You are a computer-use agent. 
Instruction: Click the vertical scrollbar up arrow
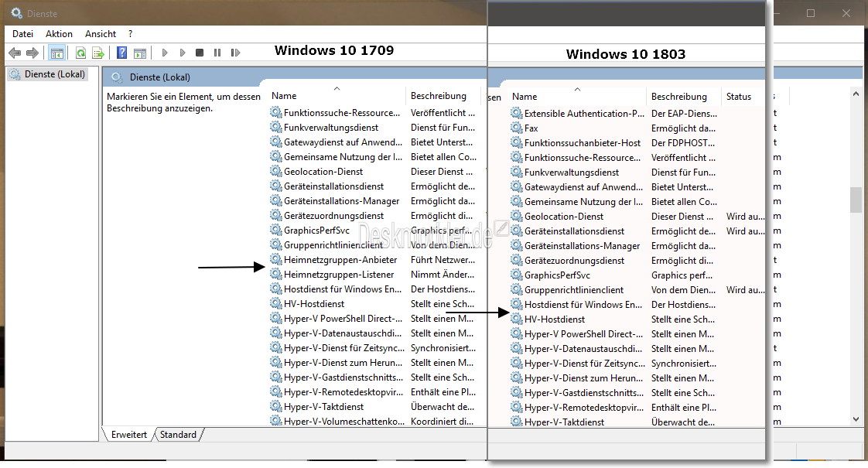click(x=856, y=94)
